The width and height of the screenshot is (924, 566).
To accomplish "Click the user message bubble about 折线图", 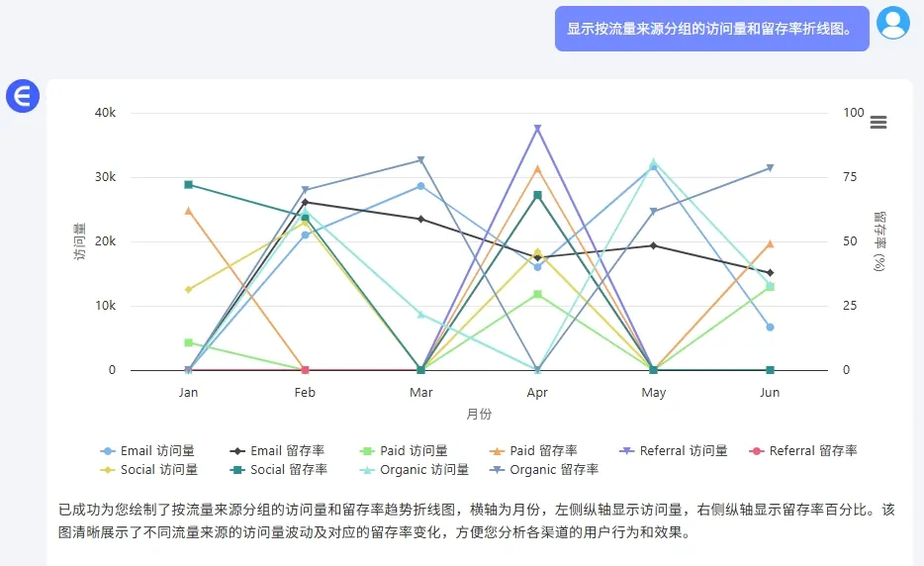I will (x=712, y=29).
